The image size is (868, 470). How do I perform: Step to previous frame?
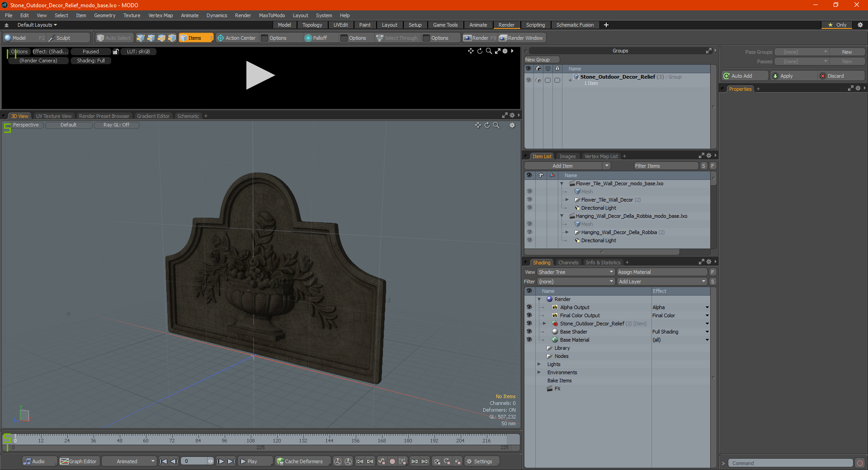(x=174, y=461)
